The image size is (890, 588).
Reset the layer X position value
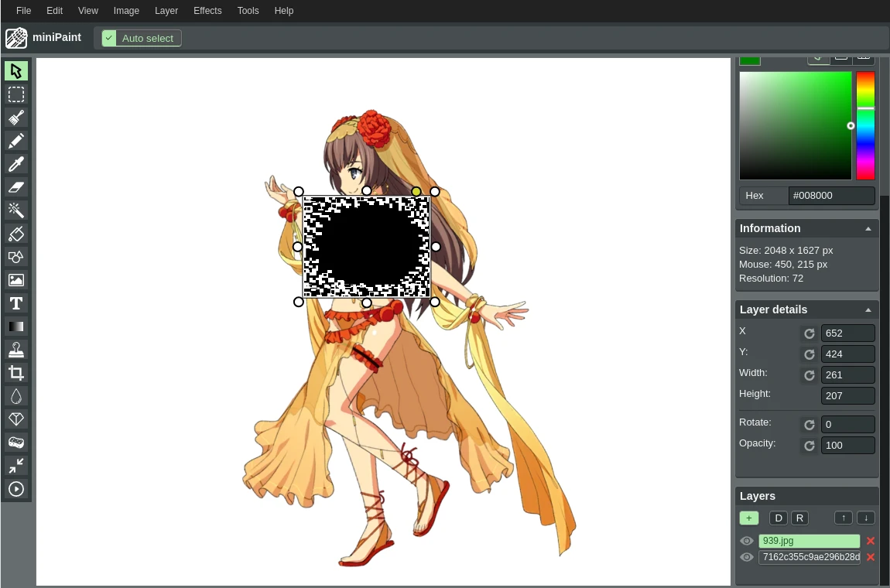810,333
